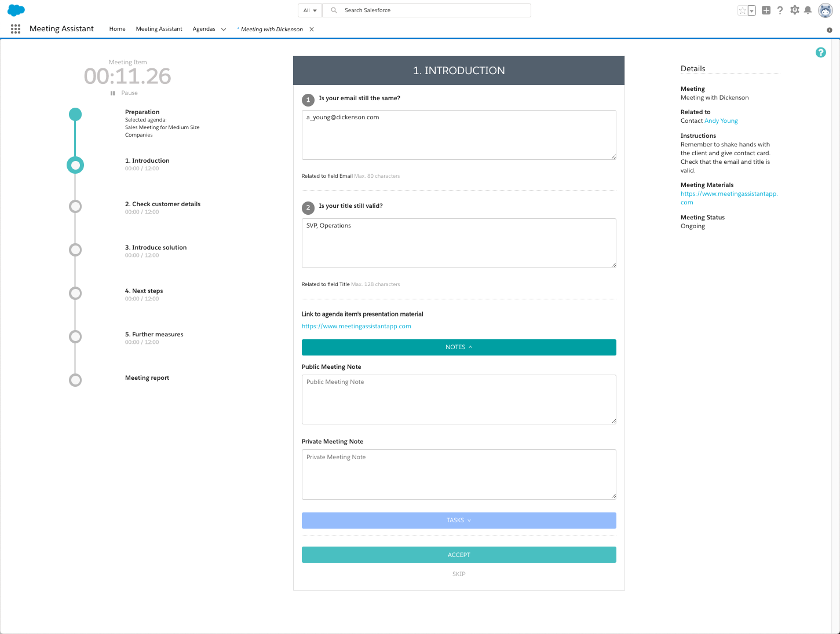
Task: Open the Andy Young contact link
Action: [x=721, y=121]
